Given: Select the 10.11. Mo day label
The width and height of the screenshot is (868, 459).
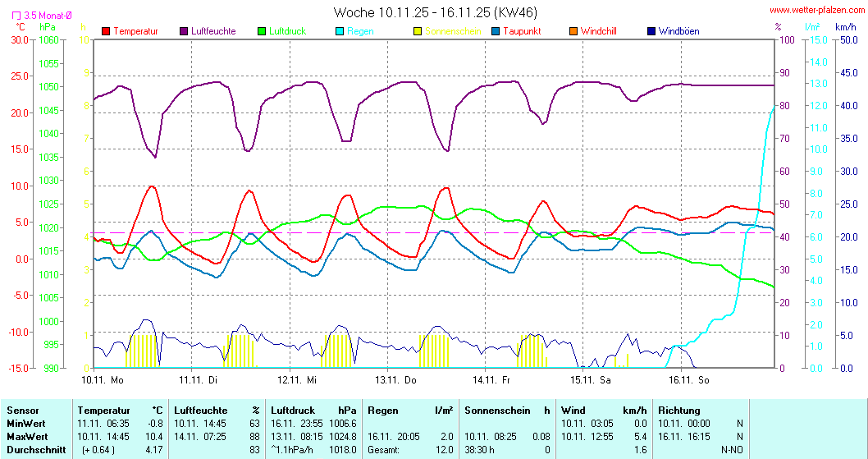Looking at the screenshot, I should (x=103, y=379).
